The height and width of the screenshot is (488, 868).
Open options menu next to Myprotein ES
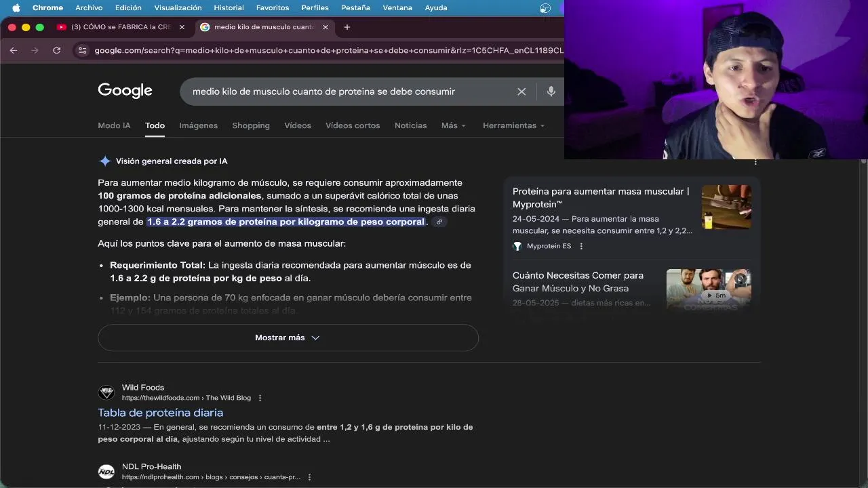[x=581, y=246]
